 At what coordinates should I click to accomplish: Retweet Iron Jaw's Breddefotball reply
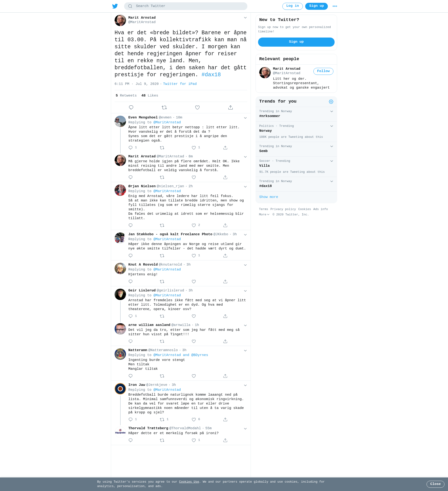click(162, 419)
